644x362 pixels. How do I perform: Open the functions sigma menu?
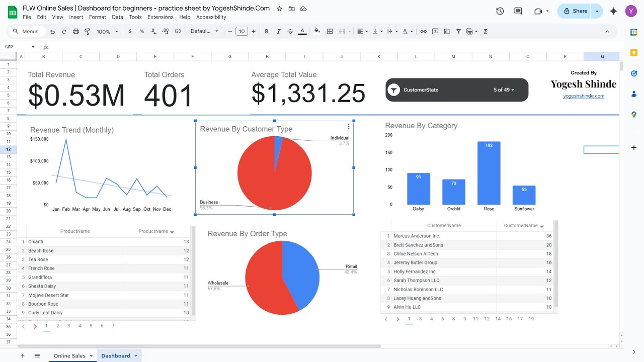(x=486, y=31)
